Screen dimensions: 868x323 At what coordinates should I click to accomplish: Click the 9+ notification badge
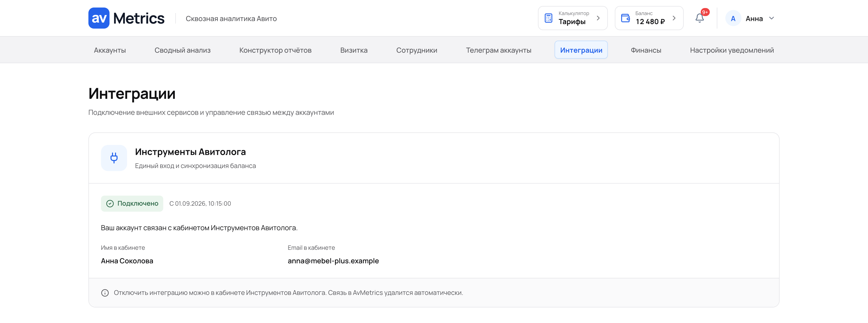[x=705, y=12]
